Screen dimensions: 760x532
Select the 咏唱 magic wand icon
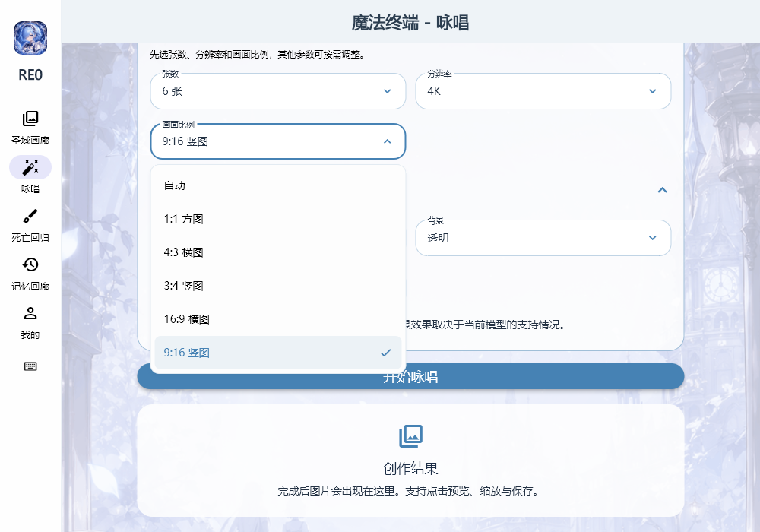coord(30,167)
